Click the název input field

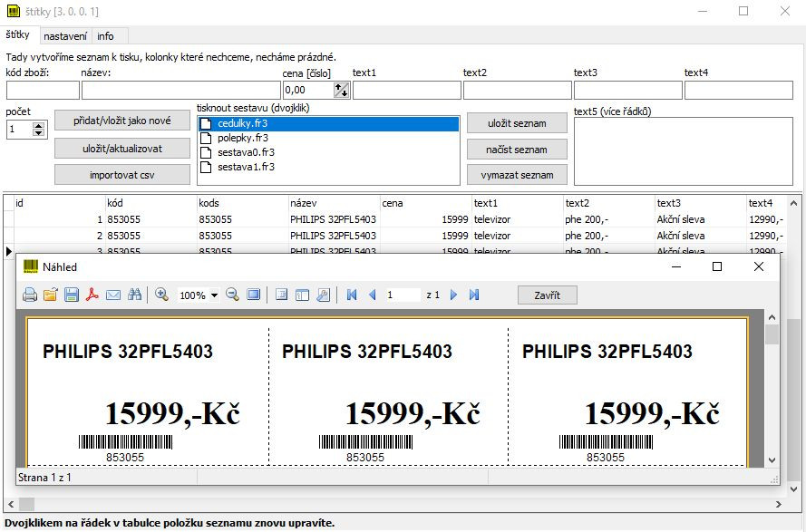pyautogui.click(x=180, y=90)
